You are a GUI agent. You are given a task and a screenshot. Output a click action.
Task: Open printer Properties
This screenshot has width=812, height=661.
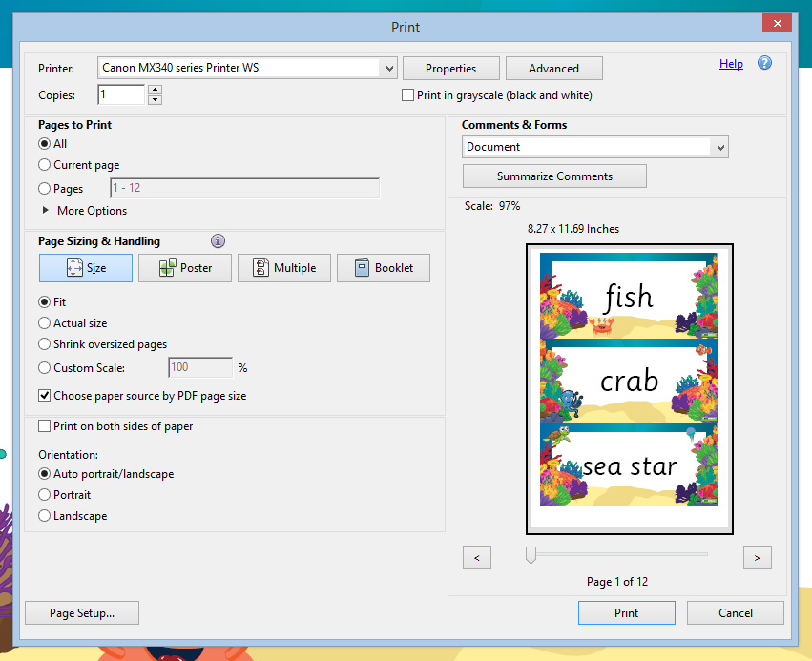click(x=450, y=69)
